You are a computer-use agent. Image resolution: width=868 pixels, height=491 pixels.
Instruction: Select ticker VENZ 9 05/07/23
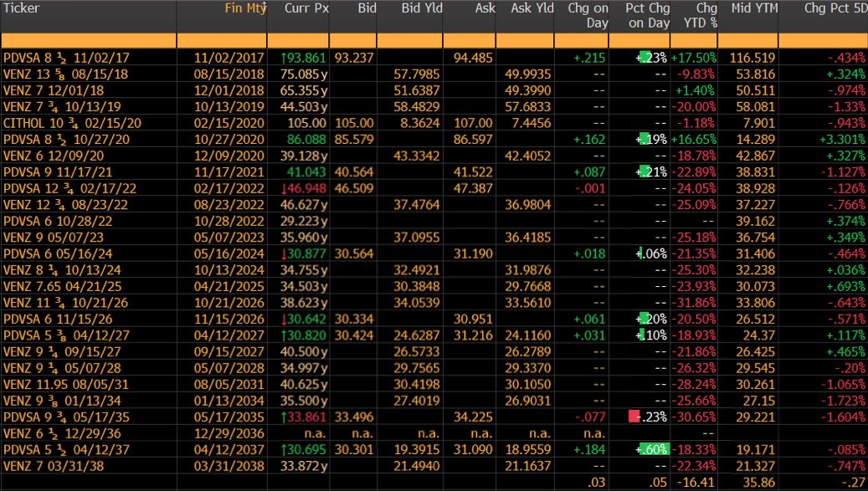click(53, 238)
